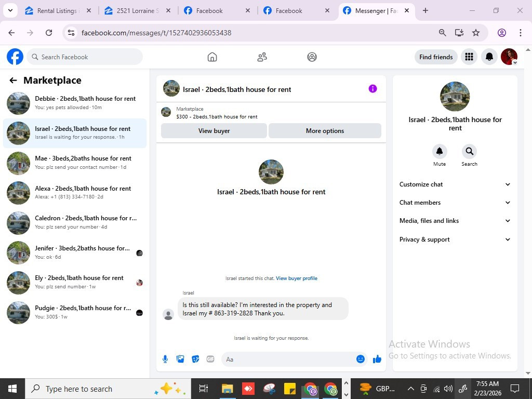
Task: Expand Privacy & support section
Action: [x=455, y=240]
